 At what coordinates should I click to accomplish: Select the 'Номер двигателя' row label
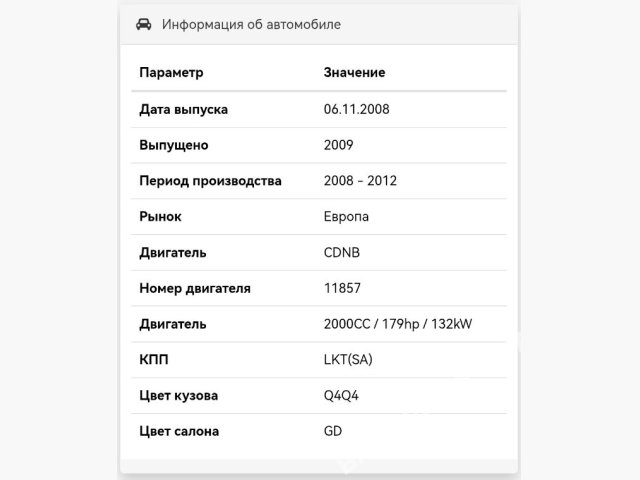(195, 288)
